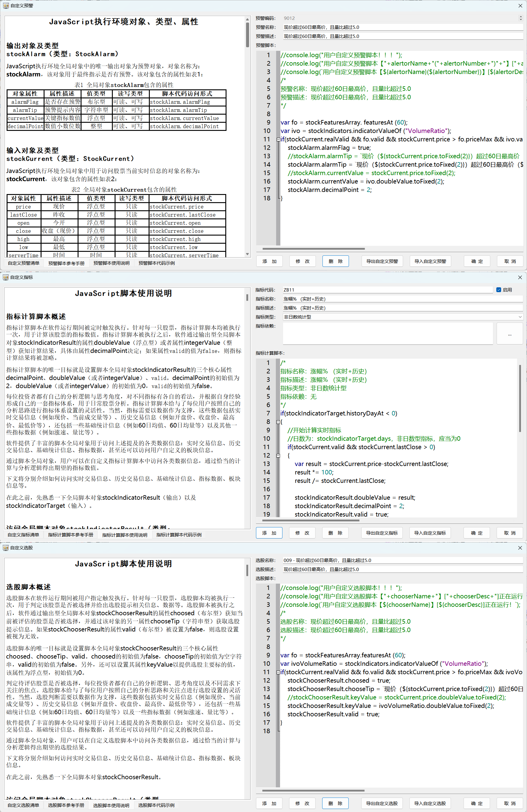The width and height of the screenshot is (527, 812).
Task: Click the 指标依赖 browse "..." button
Action: [509, 335]
